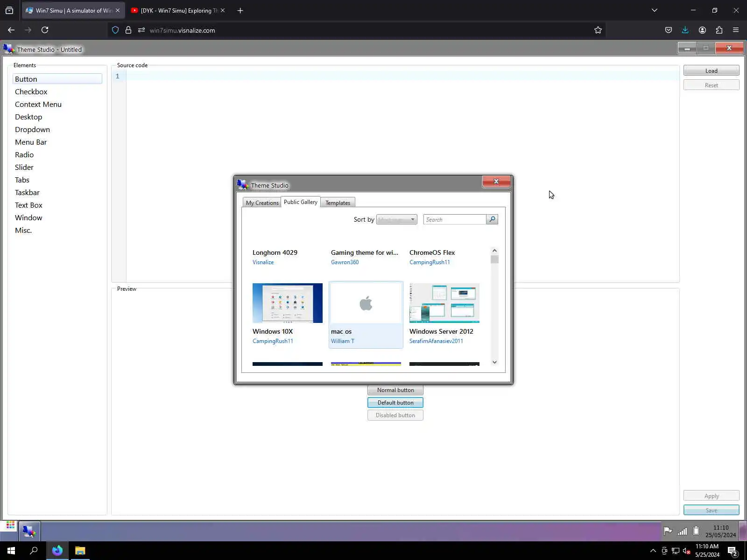The image size is (747, 560).
Task: Choose Desktop in the Elements list
Action: 57,117
